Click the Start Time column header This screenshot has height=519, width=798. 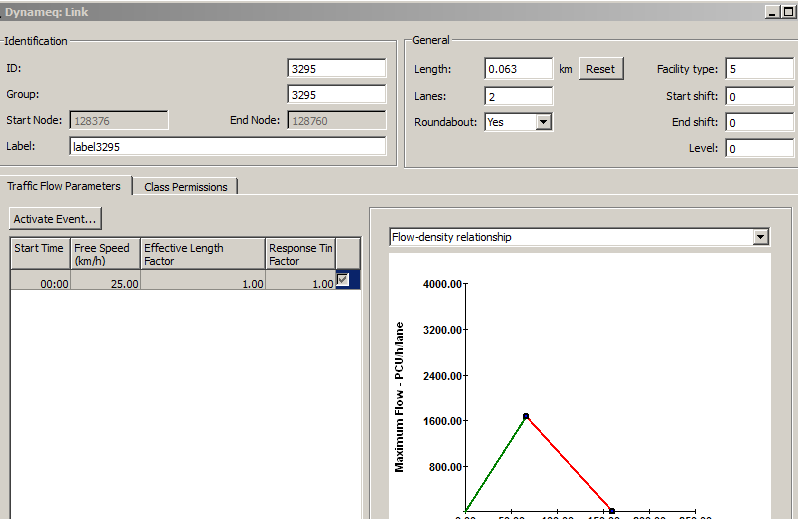pos(41,253)
